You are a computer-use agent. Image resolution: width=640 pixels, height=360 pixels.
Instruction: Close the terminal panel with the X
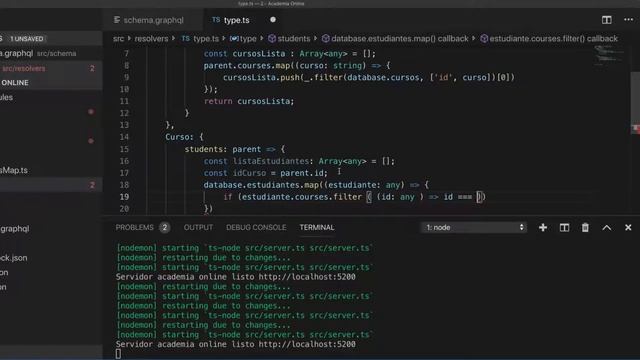628,227
